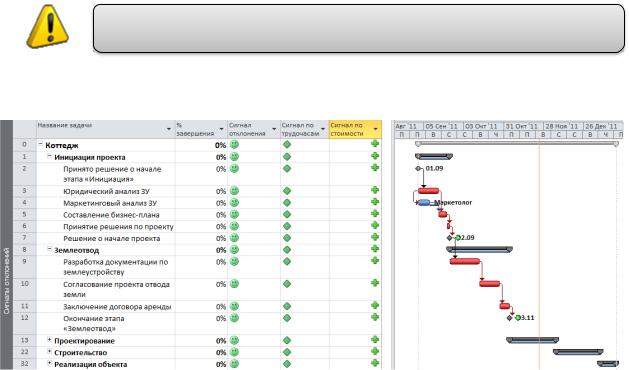Expand the Строительство group
The height and width of the screenshot is (370, 629).
[49, 351]
